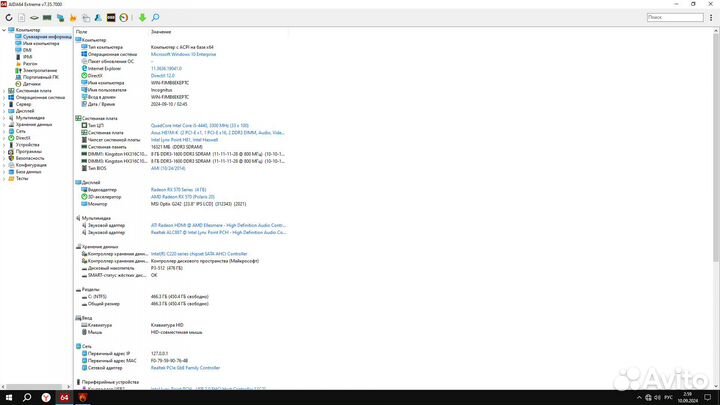720x405 pixels.
Task: Click the green down-arrow update icon
Action: tap(142, 17)
